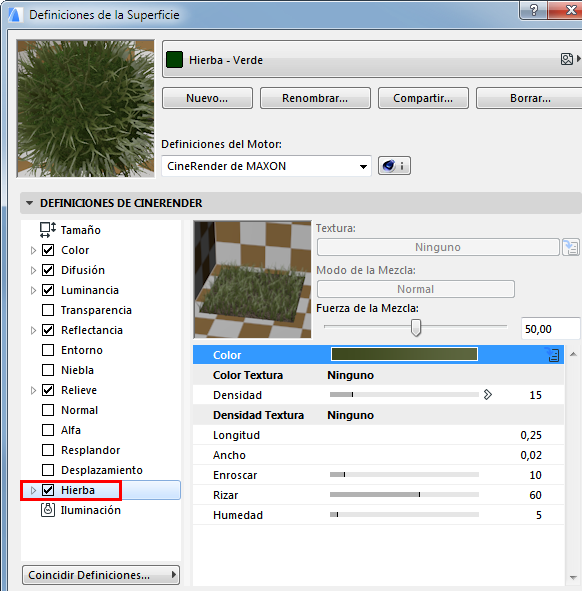Click the Normal blend mode button

click(x=416, y=289)
